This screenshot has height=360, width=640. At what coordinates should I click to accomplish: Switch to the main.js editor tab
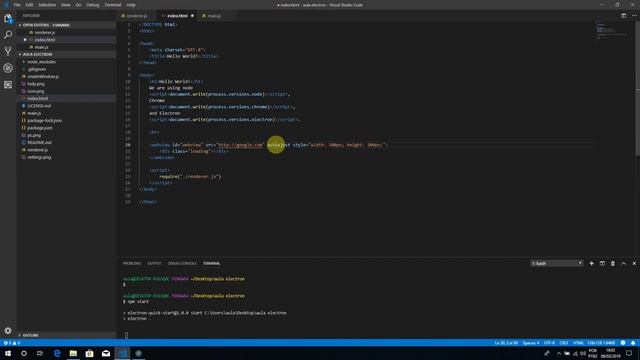(x=214, y=16)
